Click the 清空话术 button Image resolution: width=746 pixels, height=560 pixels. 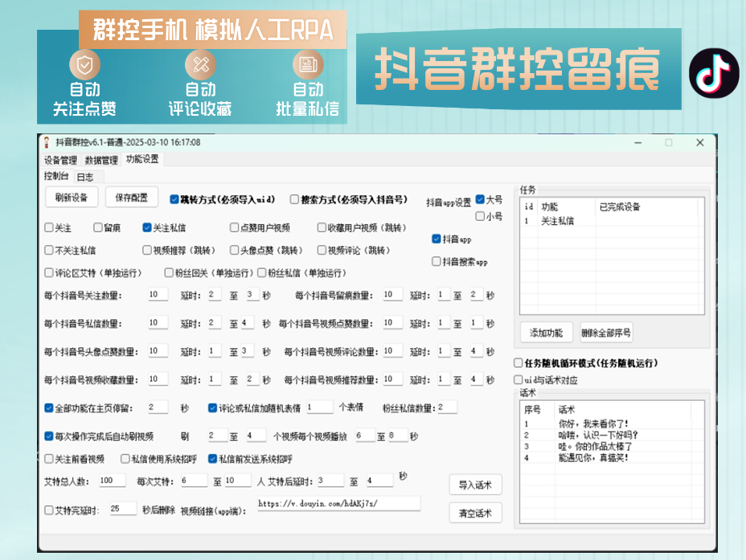click(x=475, y=513)
